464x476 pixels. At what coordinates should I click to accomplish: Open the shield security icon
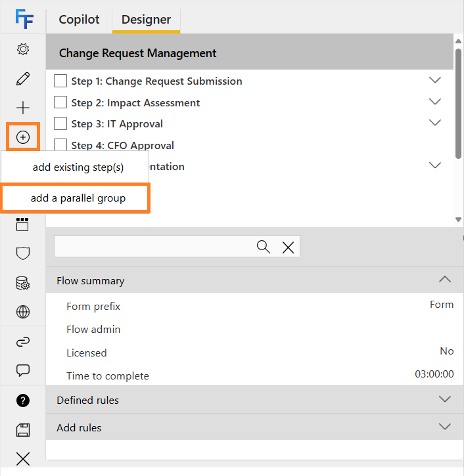23,253
